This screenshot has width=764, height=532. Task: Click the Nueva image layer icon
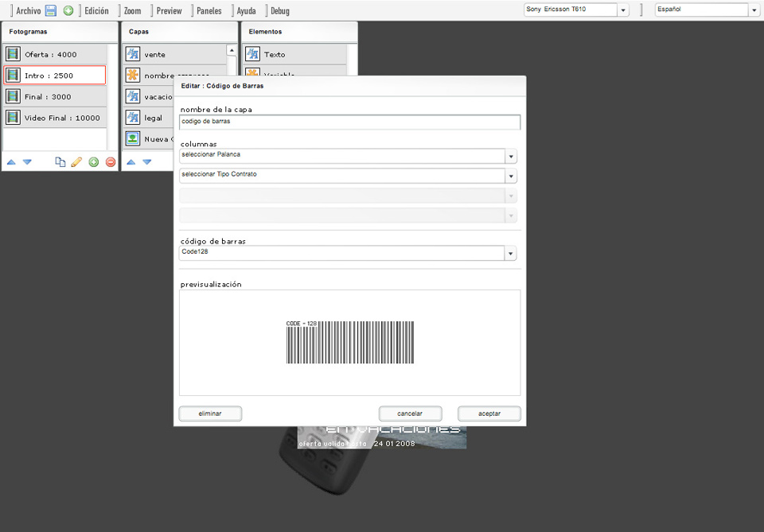(x=133, y=138)
